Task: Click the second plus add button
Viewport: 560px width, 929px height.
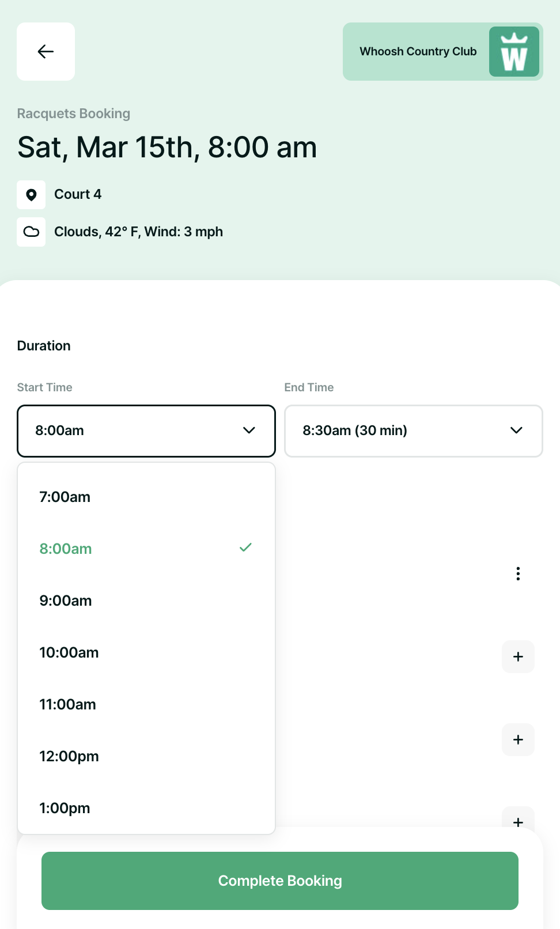Action: (518, 739)
